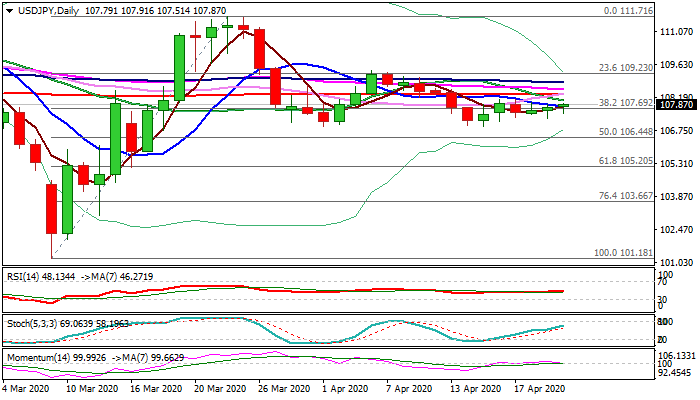Click the RSI 30 level scale label

[663, 300]
